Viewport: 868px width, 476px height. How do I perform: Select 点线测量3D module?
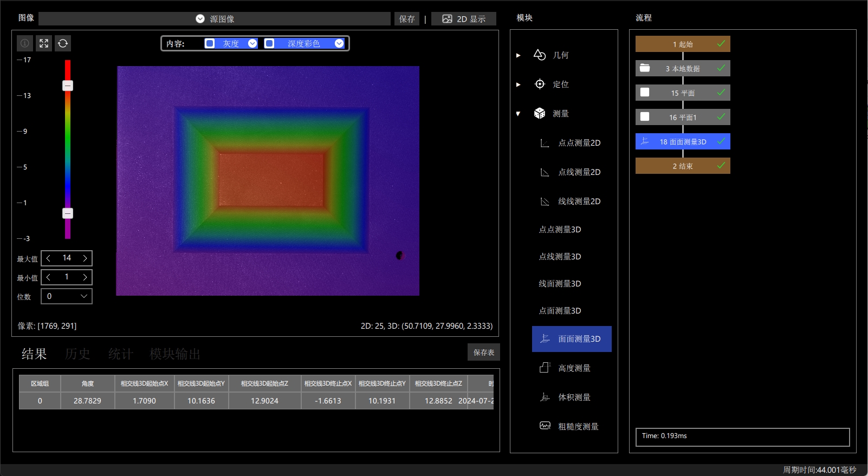560,257
